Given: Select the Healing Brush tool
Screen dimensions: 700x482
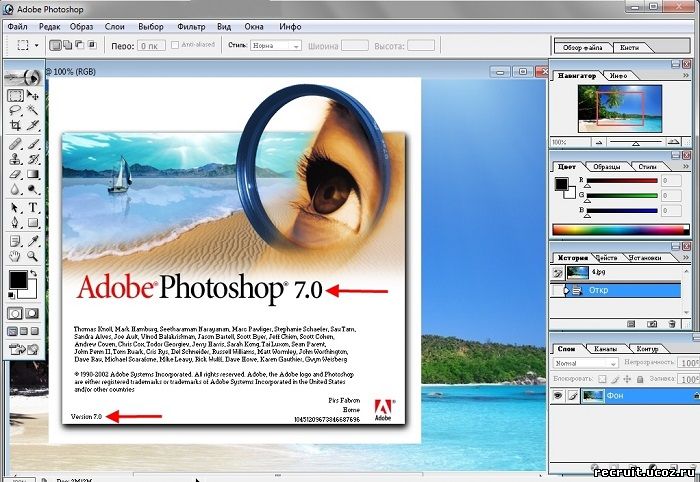Looking at the screenshot, I should [15, 144].
